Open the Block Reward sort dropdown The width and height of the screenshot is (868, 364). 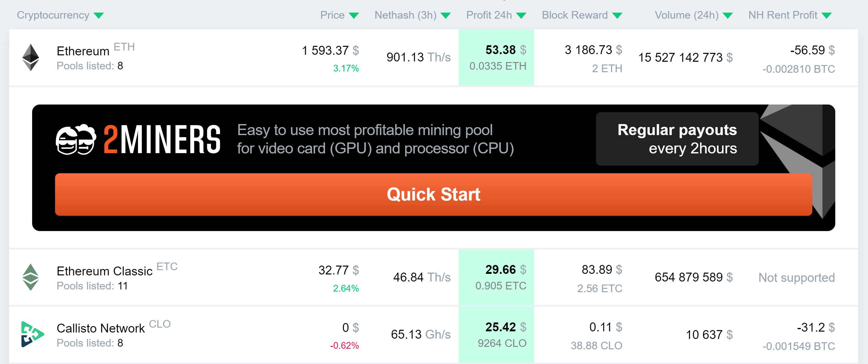coord(618,15)
